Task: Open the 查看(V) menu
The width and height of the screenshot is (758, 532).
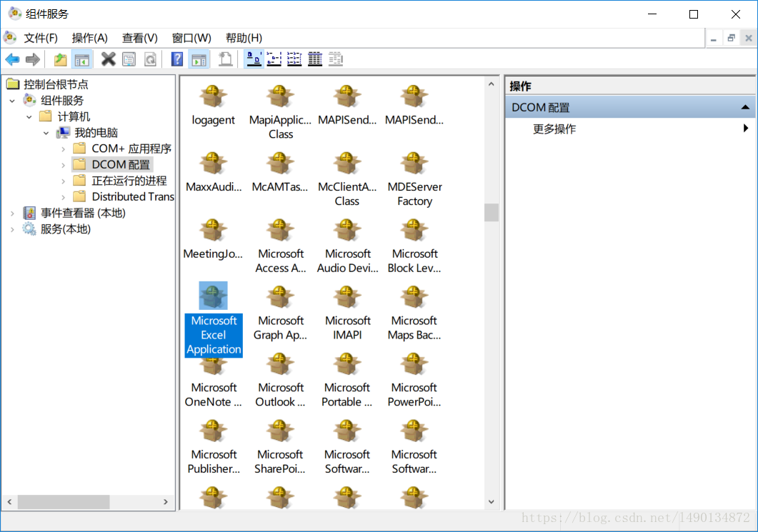Action: pos(140,38)
